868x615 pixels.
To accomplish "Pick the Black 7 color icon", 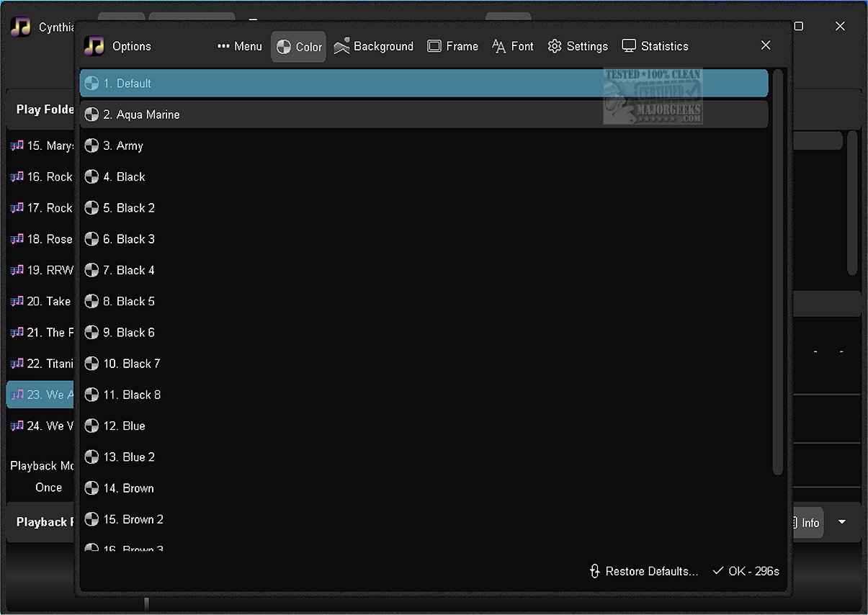I will (x=91, y=364).
